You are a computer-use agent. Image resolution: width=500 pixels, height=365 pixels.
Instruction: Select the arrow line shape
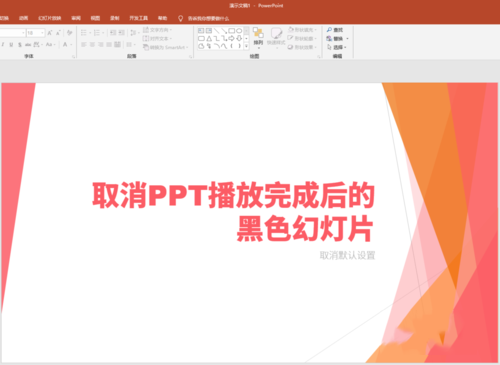pos(224,31)
